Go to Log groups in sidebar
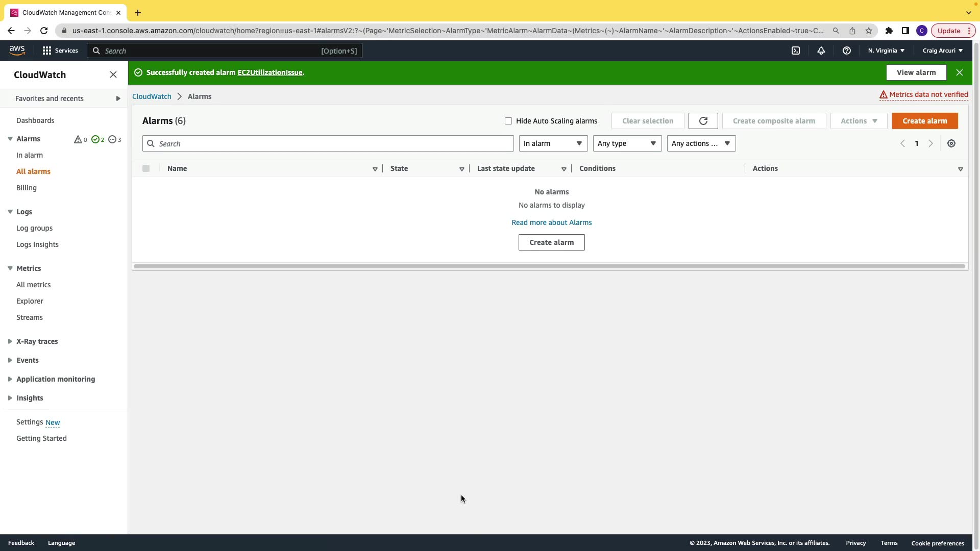The width and height of the screenshot is (980, 551). (34, 228)
